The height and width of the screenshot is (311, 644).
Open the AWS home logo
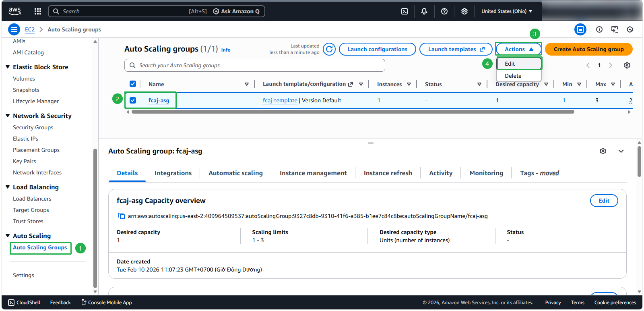(15, 11)
